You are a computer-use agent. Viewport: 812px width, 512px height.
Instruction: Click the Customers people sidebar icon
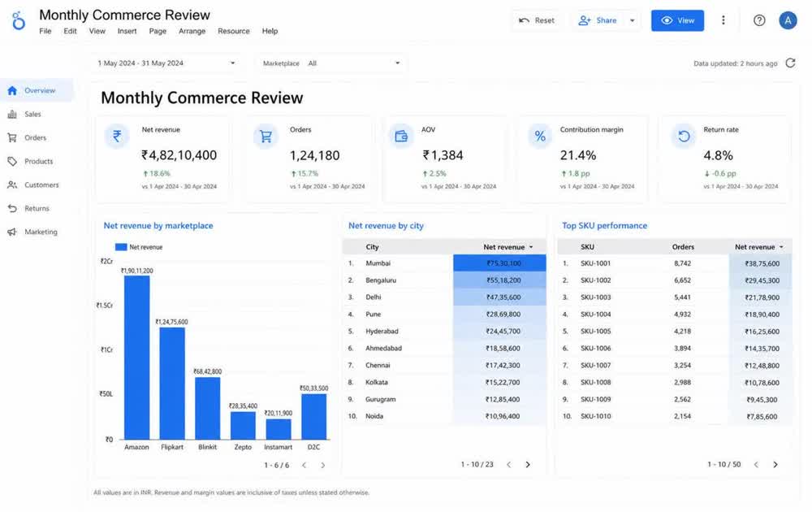pyautogui.click(x=12, y=185)
